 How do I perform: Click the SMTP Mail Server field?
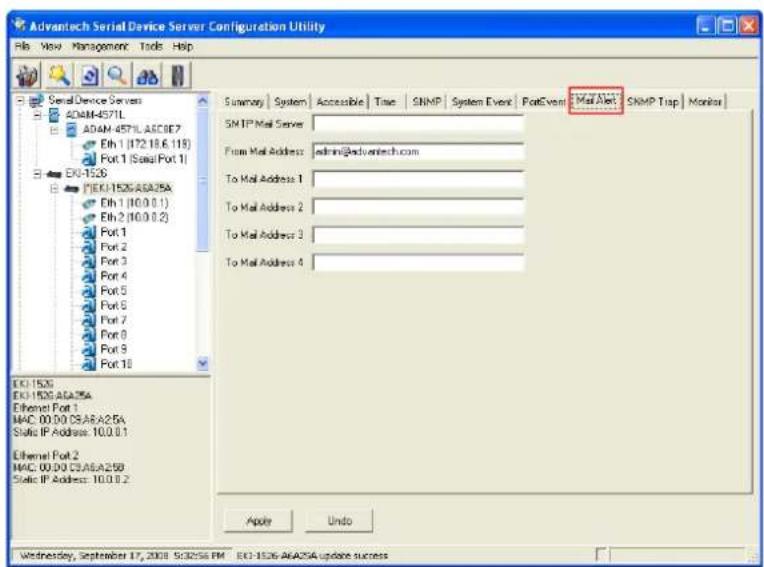click(x=418, y=124)
